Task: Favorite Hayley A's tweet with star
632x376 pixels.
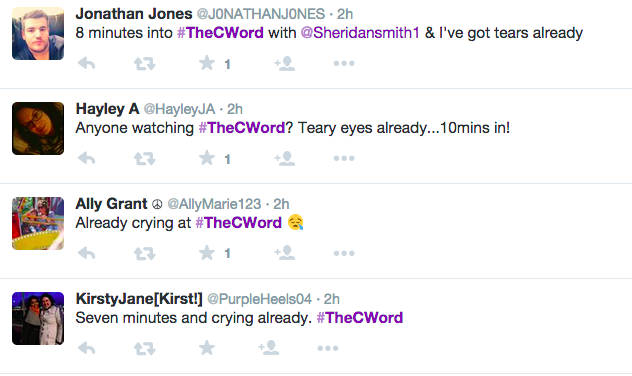Action: click(x=207, y=158)
